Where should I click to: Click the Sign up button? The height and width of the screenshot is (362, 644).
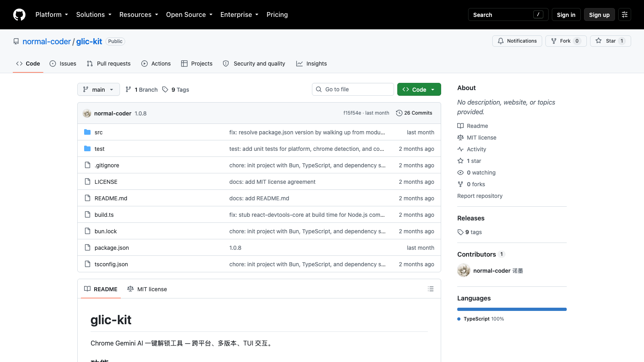599,14
